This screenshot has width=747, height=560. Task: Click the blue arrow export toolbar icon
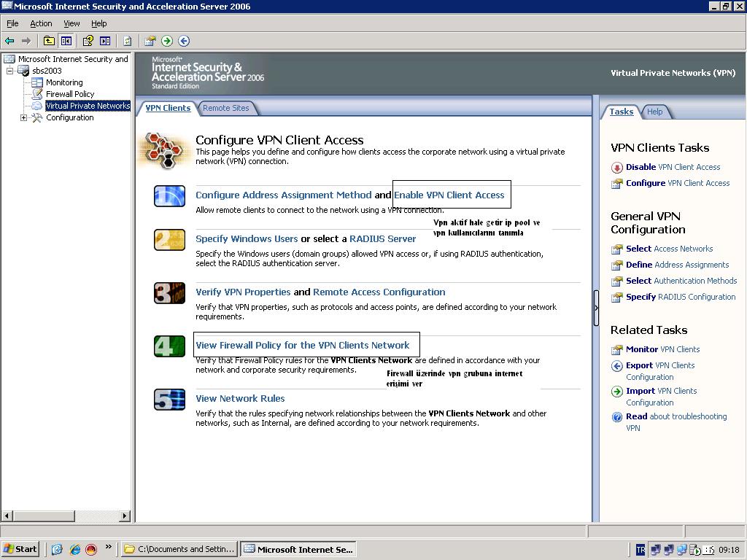(x=184, y=41)
